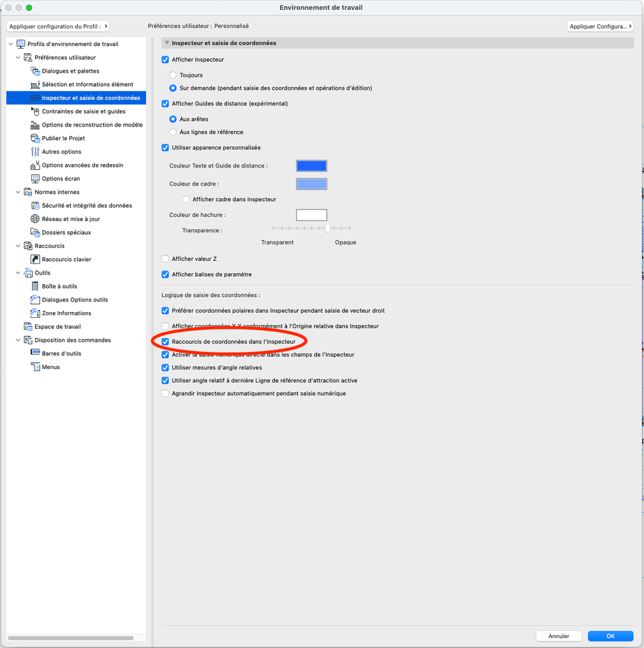This screenshot has width=644, height=648.
Task: Select the Réseau et mise à jour globe icon
Action: (35, 219)
